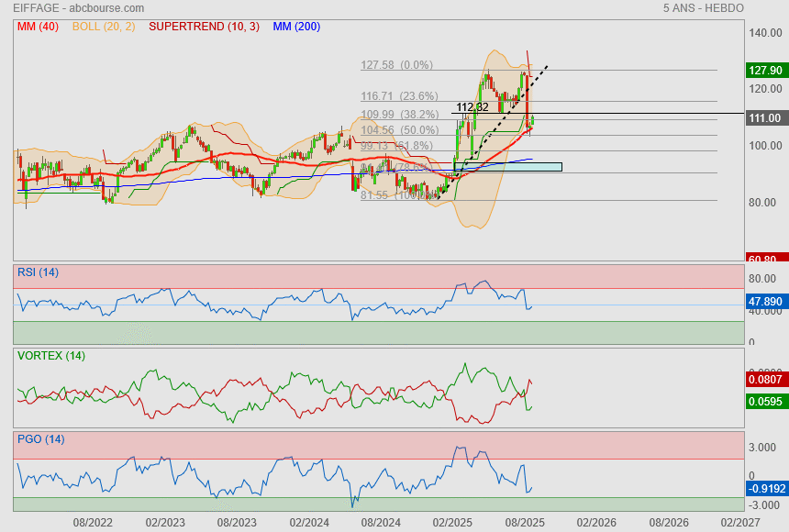
Task: Click the MM (40) legend label
Action: 38,27
